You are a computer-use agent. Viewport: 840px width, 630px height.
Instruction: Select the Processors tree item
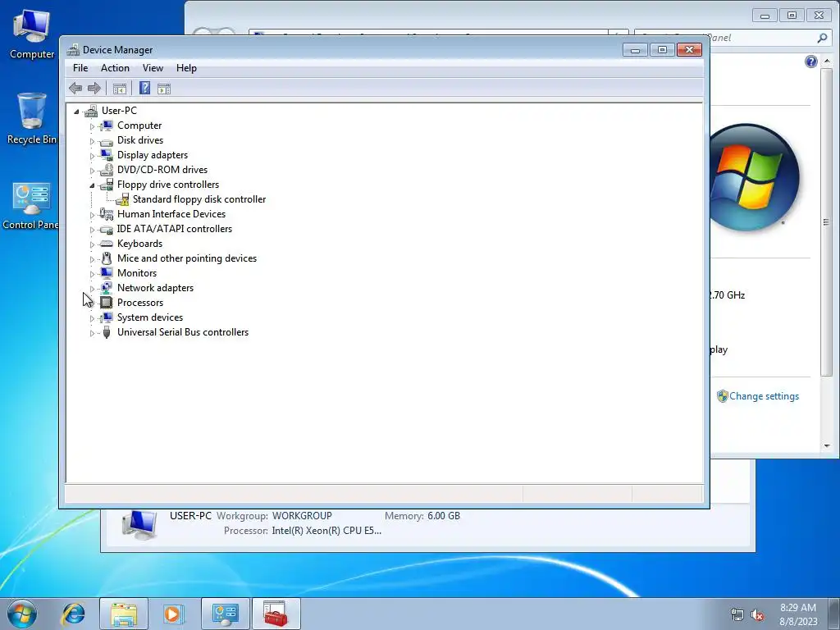pos(140,303)
